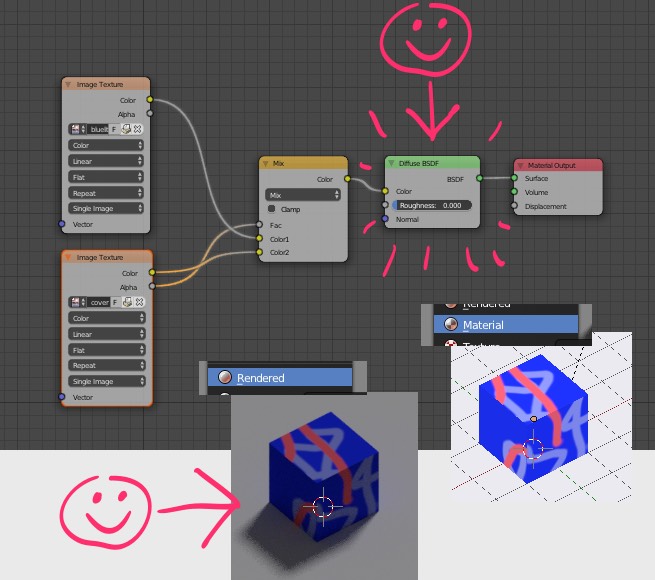Toggle fake user F button for blueb image
This screenshot has width=655, height=580.
(114, 130)
